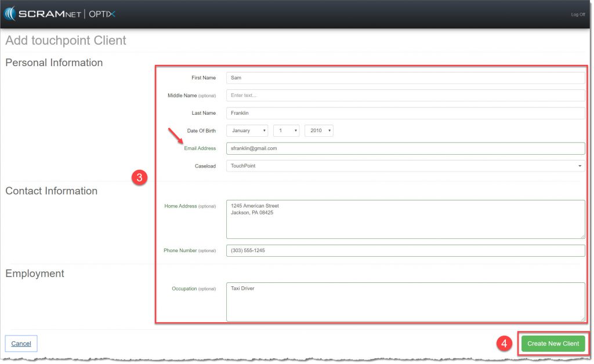Click the Phone Number field showing (303) 555-1245

point(405,250)
